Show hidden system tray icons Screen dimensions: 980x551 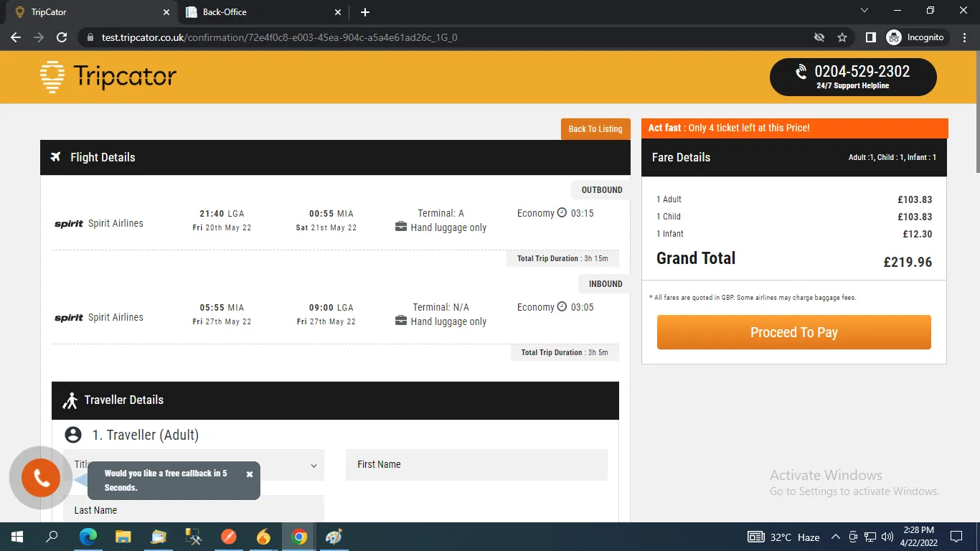tap(835, 537)
